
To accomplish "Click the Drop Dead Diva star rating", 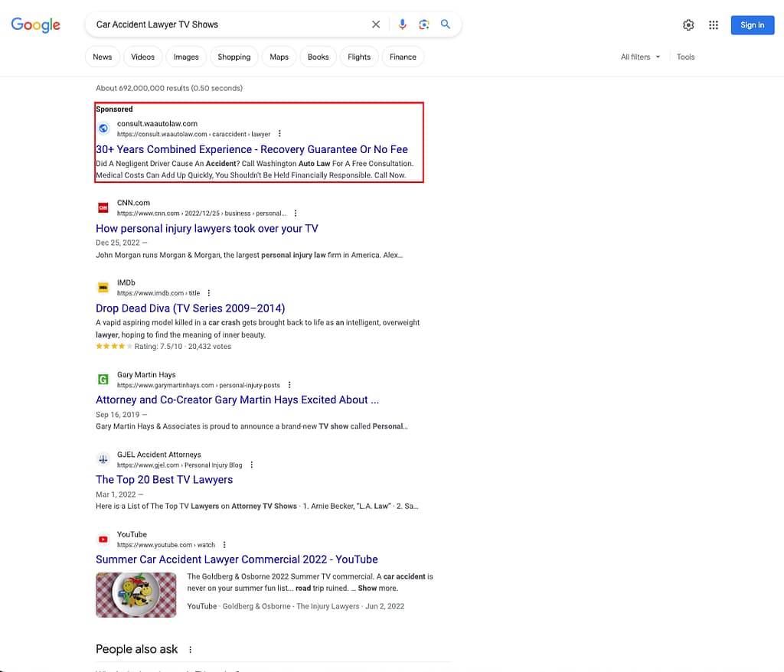I will point(114,347).
